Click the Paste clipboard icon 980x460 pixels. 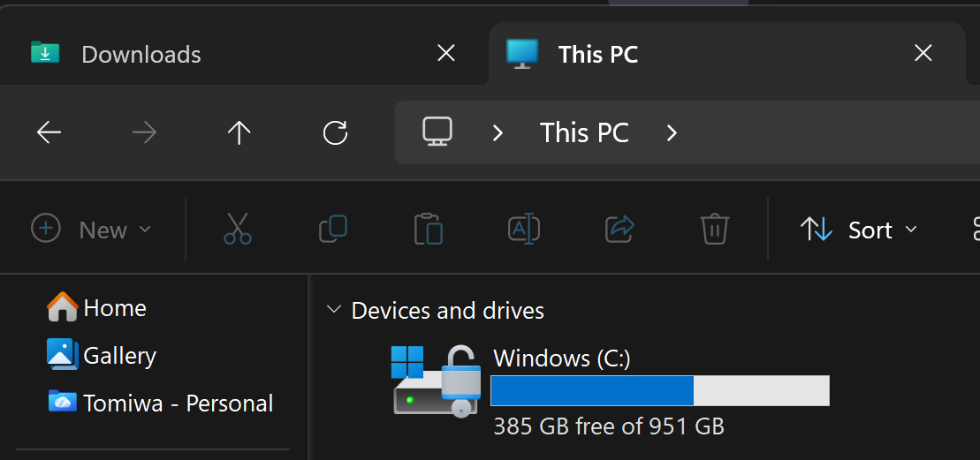[x=429, y=229]
